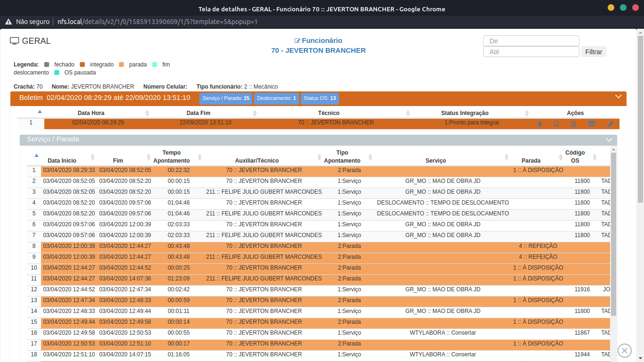
Task: Collapse the Serviço / Parada section chevron
Action: (x=609, y=140)
